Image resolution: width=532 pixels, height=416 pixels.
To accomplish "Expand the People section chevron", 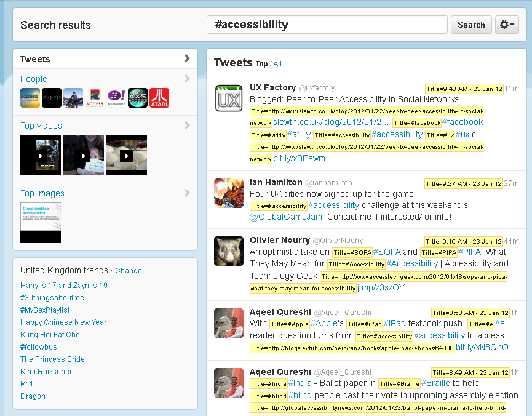I will 187,79.
